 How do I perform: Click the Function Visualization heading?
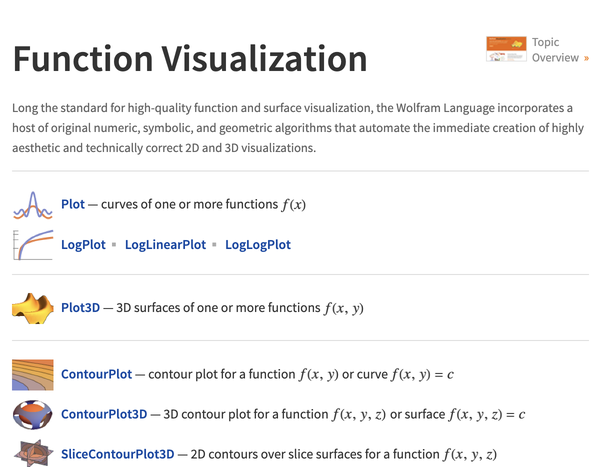pos(190,59)
